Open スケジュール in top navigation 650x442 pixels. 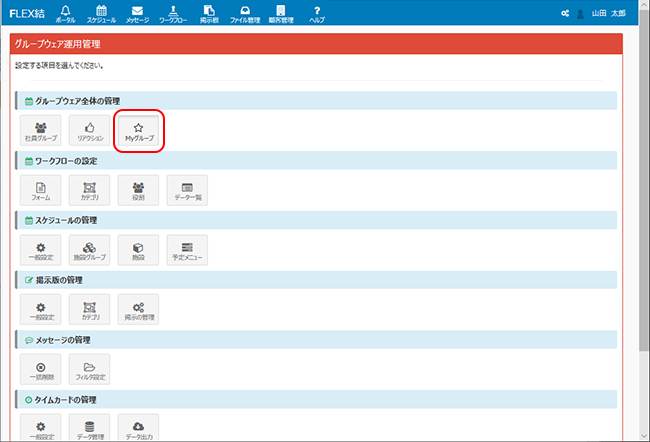pyautogui.click(x=102, y=14)
